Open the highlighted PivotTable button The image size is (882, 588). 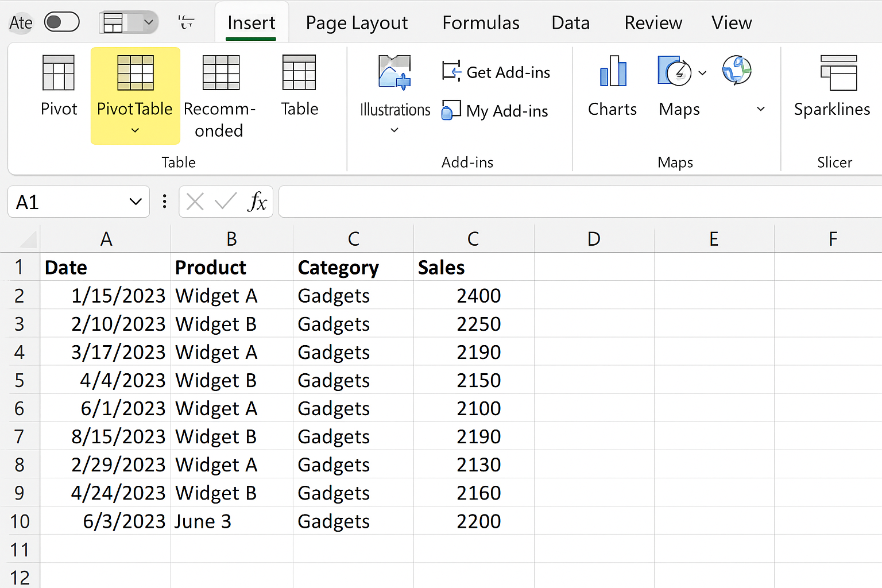point(136,95)
